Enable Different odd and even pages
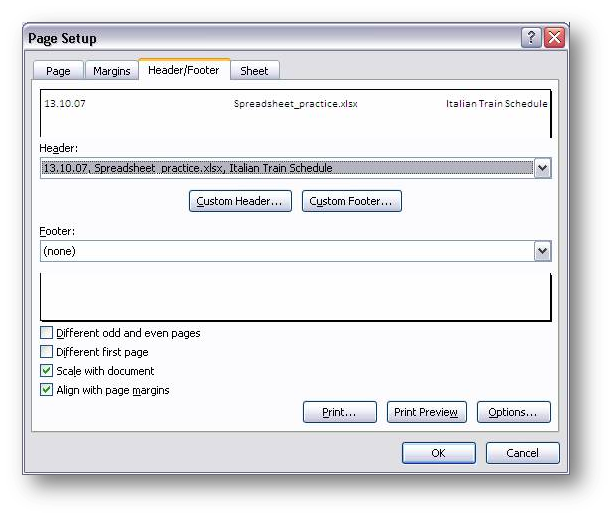The width and height of the screenshot is (612, 517). point(47,333)
